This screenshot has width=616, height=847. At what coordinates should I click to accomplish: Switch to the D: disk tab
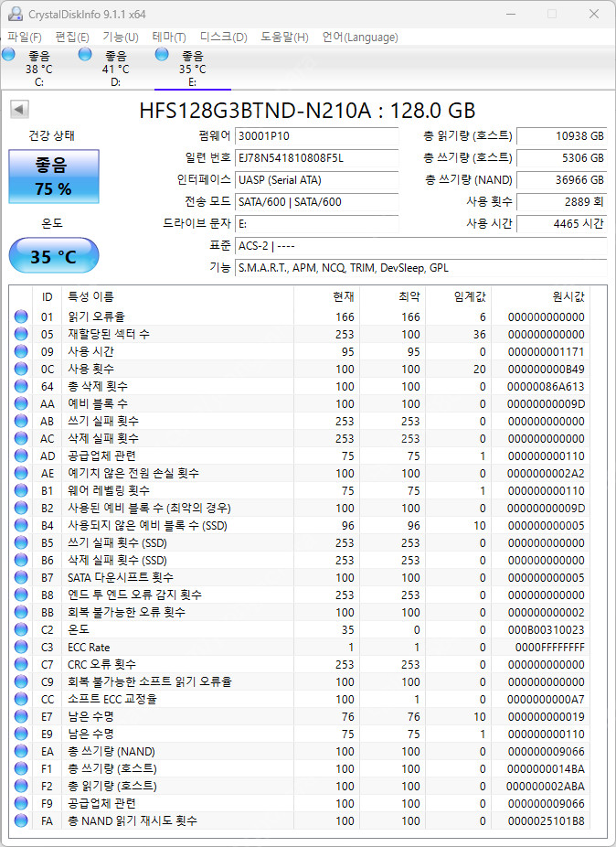pos(115,68)
